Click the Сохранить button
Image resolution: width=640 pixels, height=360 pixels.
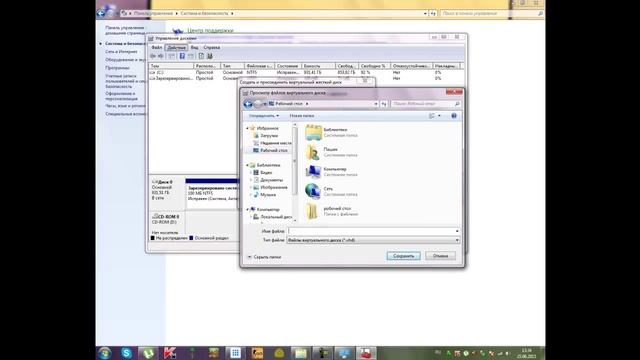(x=403, y=256)
